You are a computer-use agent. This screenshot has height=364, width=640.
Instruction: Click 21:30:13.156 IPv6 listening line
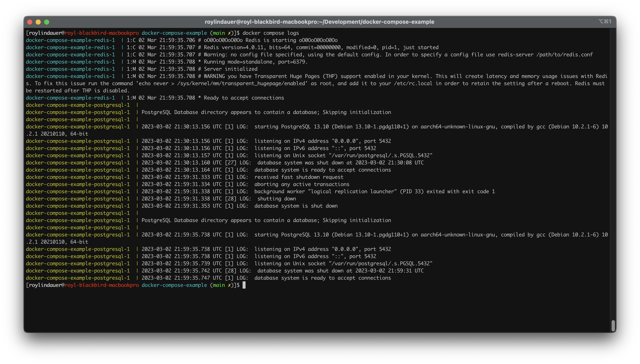click(259, 149)
